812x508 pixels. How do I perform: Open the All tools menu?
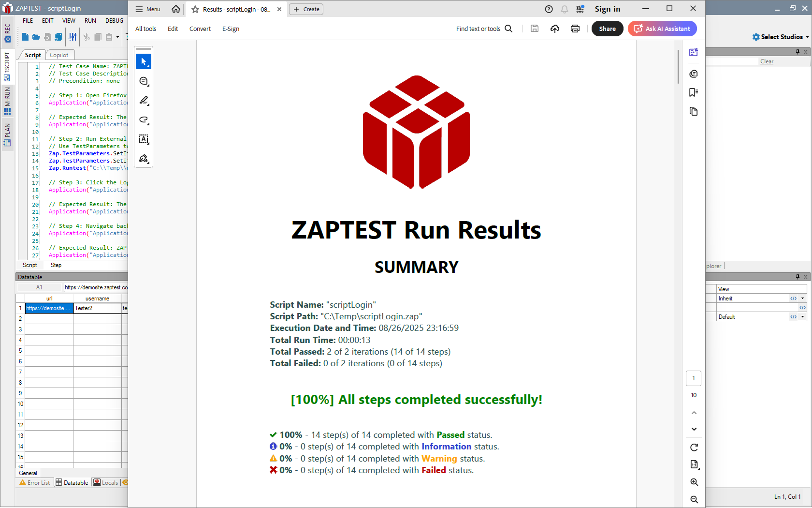click(146, 29)
